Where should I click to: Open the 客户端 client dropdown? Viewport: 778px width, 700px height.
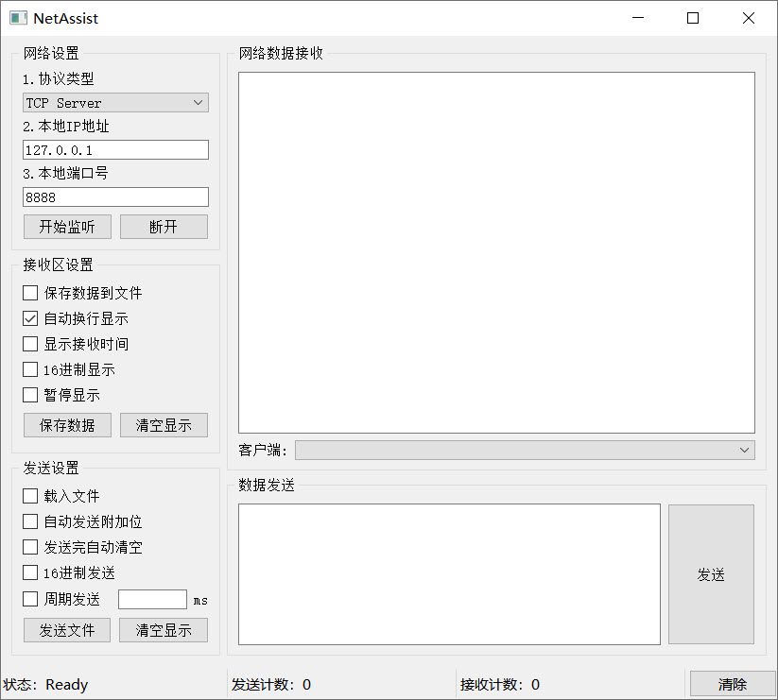(x=525, y=451)
